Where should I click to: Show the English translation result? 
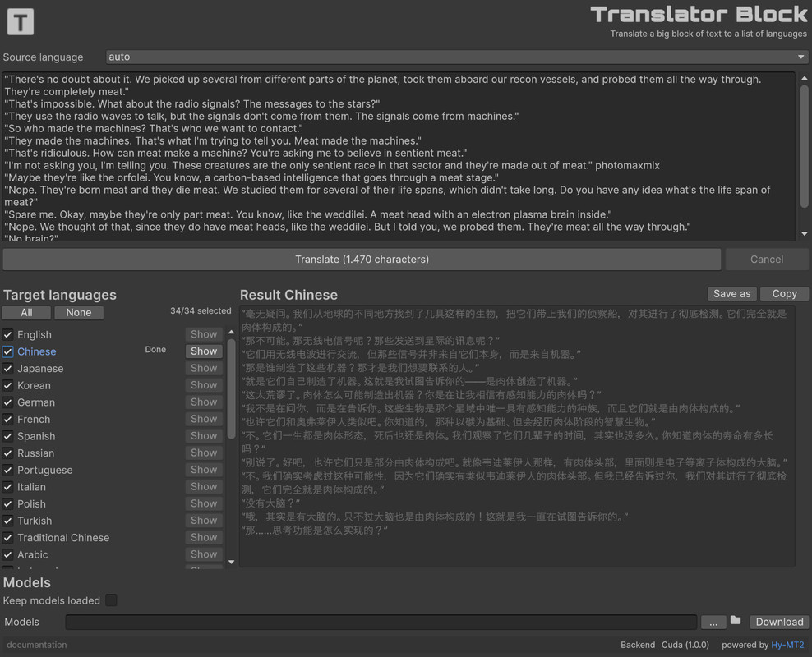tap(204, 334)
